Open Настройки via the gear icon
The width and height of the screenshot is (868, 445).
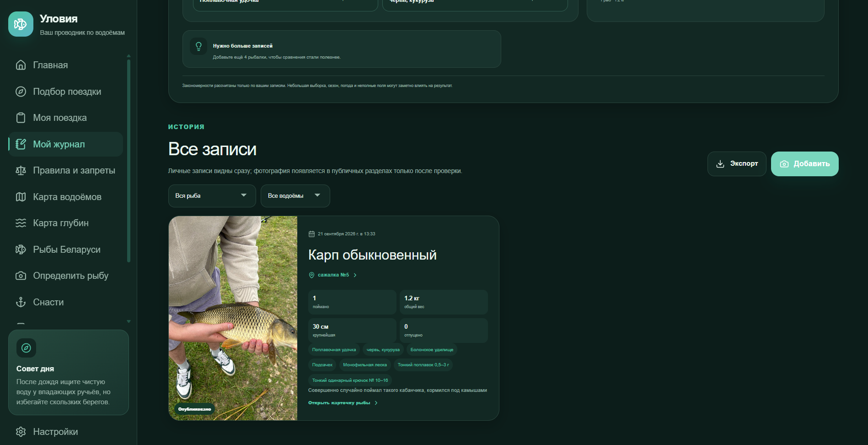pos(21,432)
